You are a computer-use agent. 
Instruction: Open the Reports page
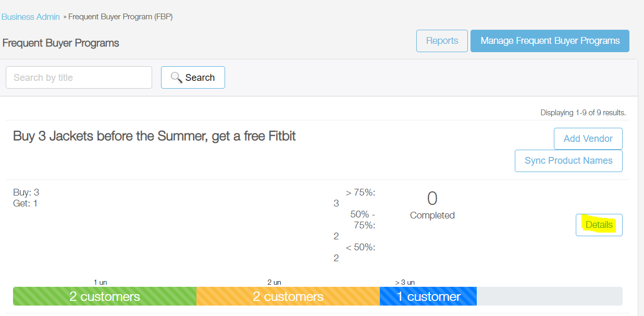click(442, 41)
